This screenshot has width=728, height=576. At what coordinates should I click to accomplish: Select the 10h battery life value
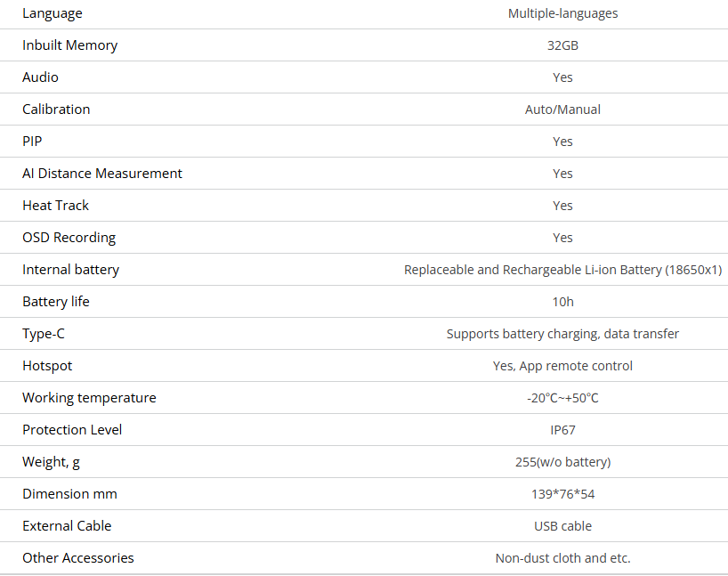point(562,302)
